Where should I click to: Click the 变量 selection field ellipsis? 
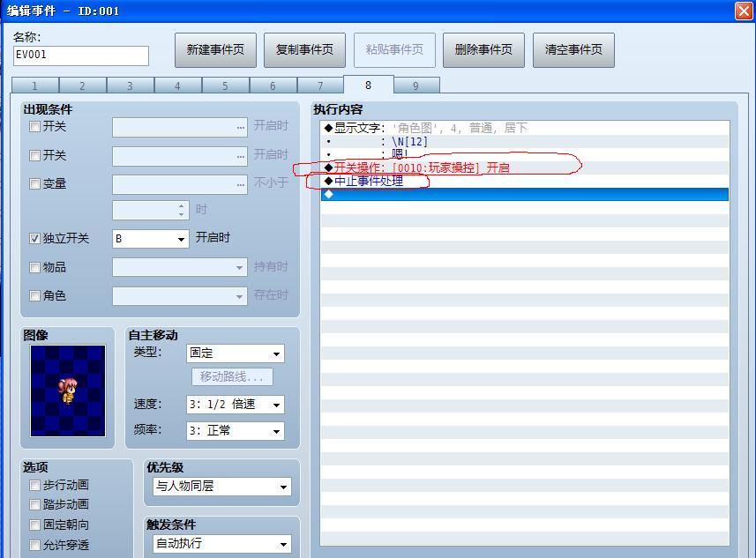tap(241, 185)
